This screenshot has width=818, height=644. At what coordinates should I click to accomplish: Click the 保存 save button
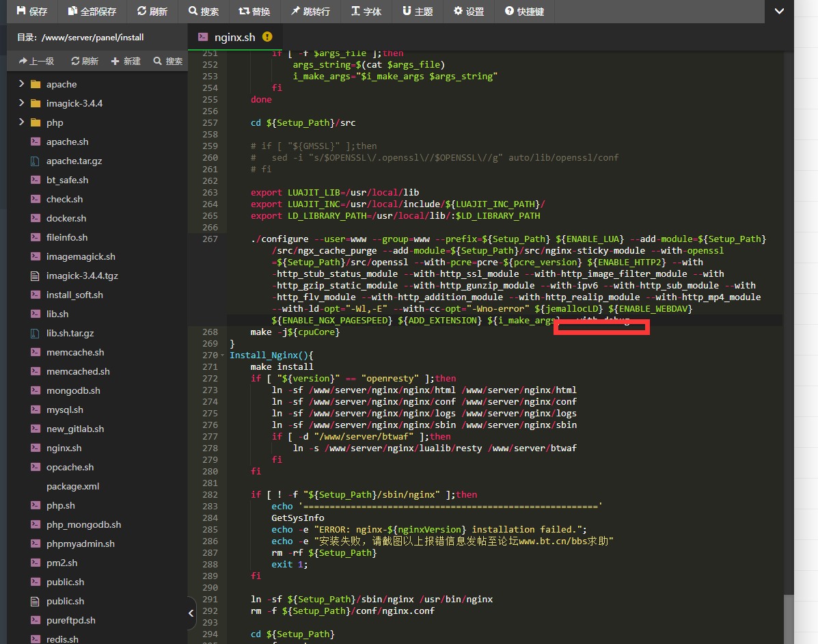point(32,11)
